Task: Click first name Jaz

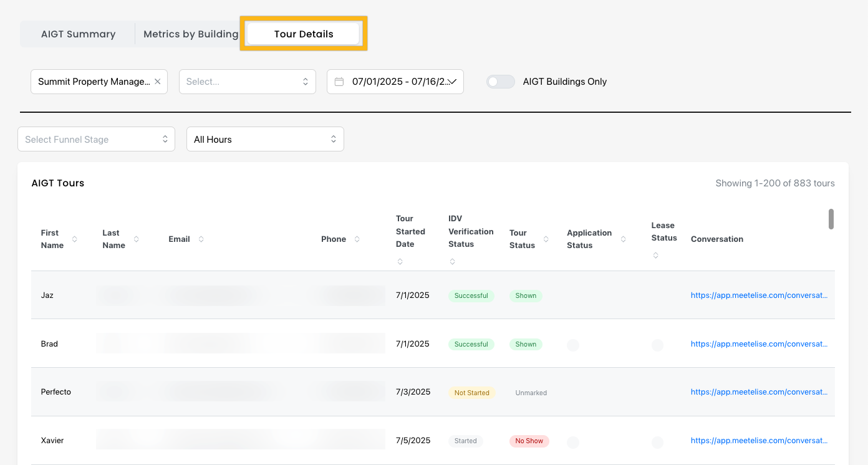Action: 47,295
